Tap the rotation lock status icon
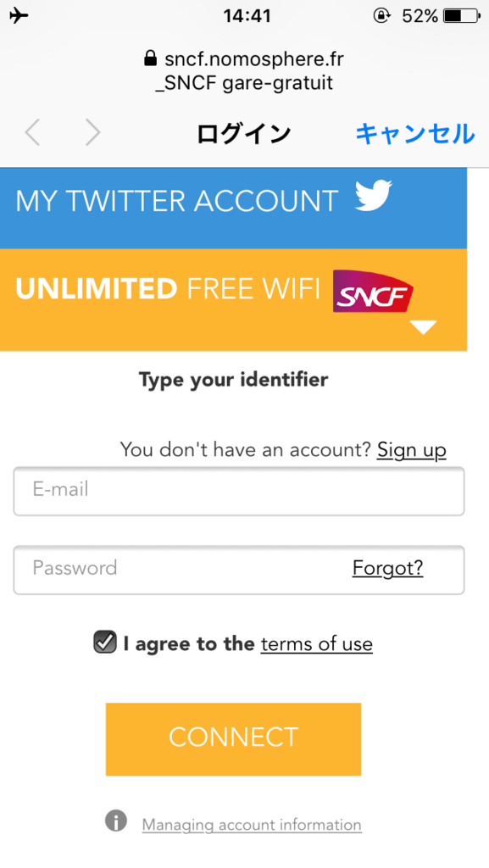 pyautogui.click(x=381, y=16)
